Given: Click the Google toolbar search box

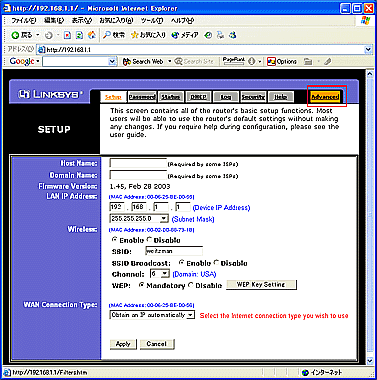Looking at the screenshot, I should [x=76, y=62].
